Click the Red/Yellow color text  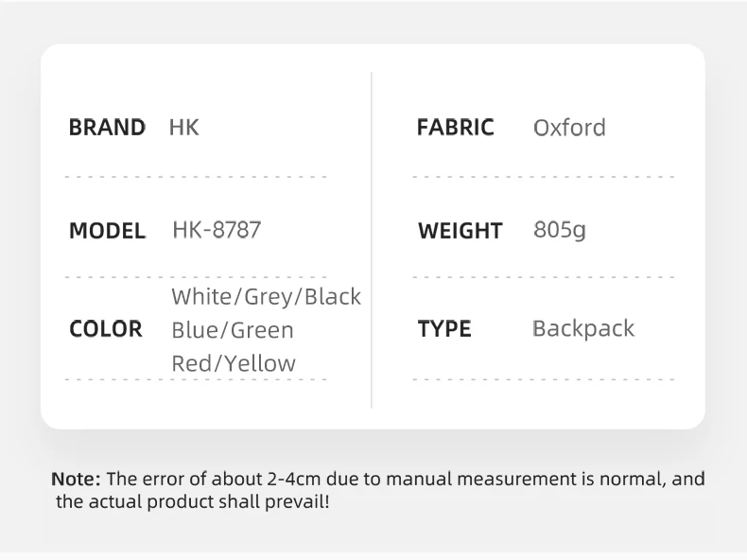[234, 363]
